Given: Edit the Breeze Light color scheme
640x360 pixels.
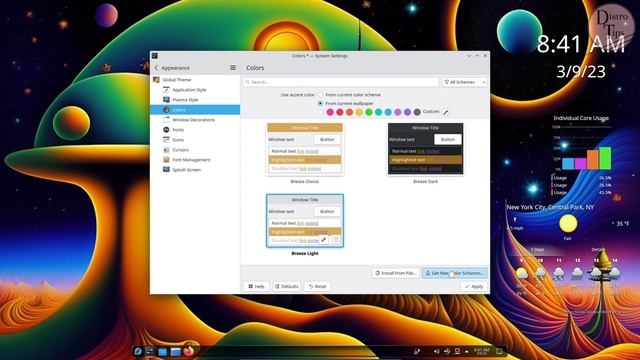Looking at the screenshot, I should [x=324, y=240].
